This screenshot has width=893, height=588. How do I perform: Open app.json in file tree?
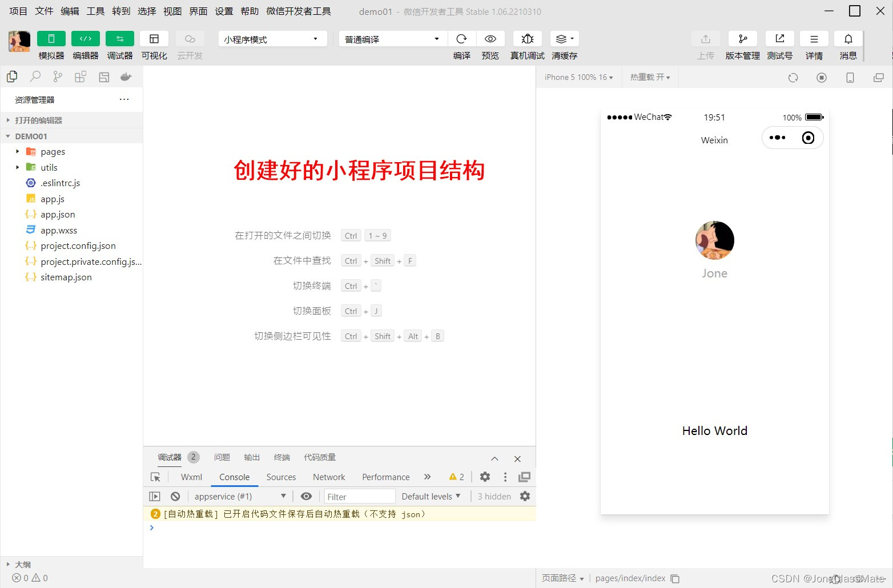pos(58,215)
